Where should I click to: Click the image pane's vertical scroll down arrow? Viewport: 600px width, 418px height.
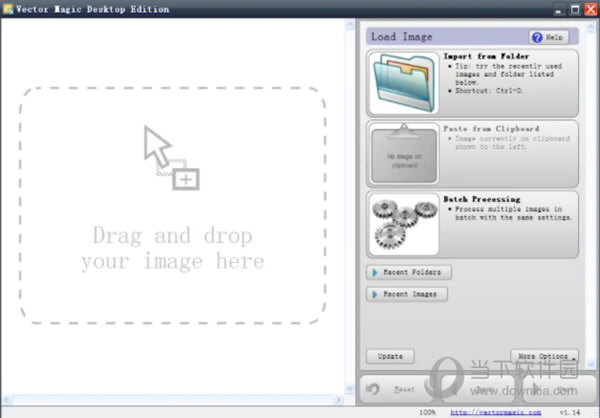click(350, 389)
